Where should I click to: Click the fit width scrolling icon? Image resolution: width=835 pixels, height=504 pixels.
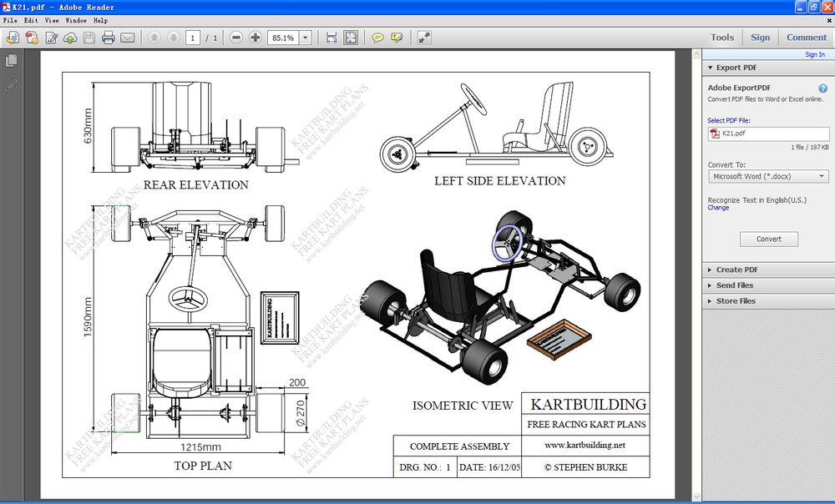pyautogui.click(x=331, y=38)
